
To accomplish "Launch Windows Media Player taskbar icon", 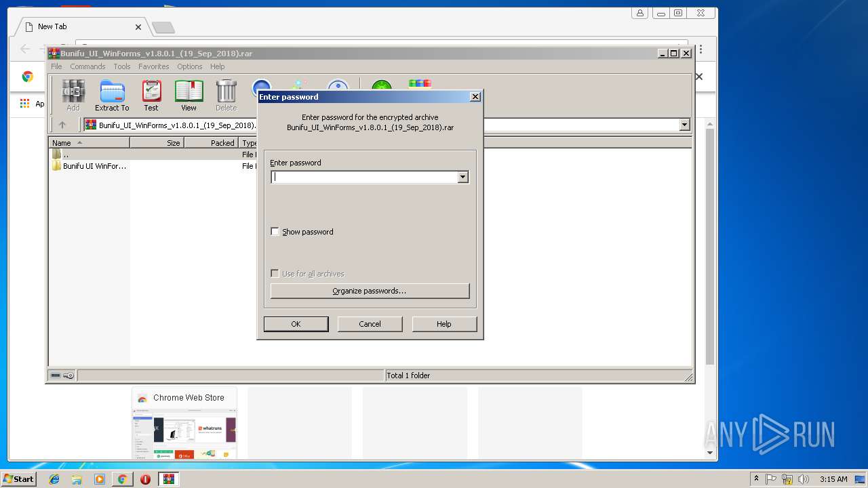I will pos(100,479).
